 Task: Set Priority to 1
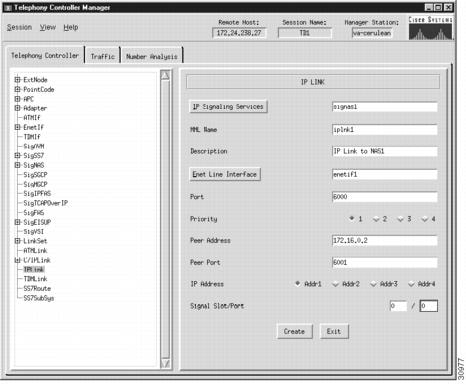pyautogui.click(x=352, y=219)
